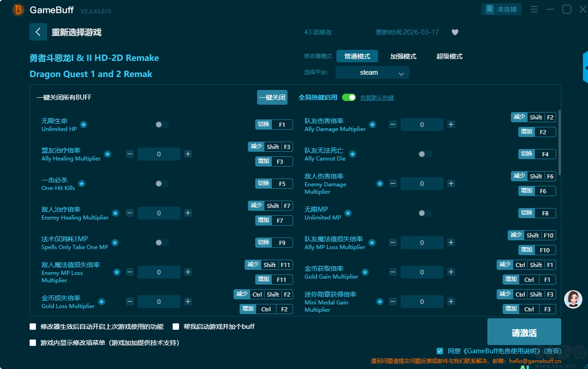Check 帮我启动游戏并加个buff box
The height and width of the screenshot is (369, 588).
(176, 327)
